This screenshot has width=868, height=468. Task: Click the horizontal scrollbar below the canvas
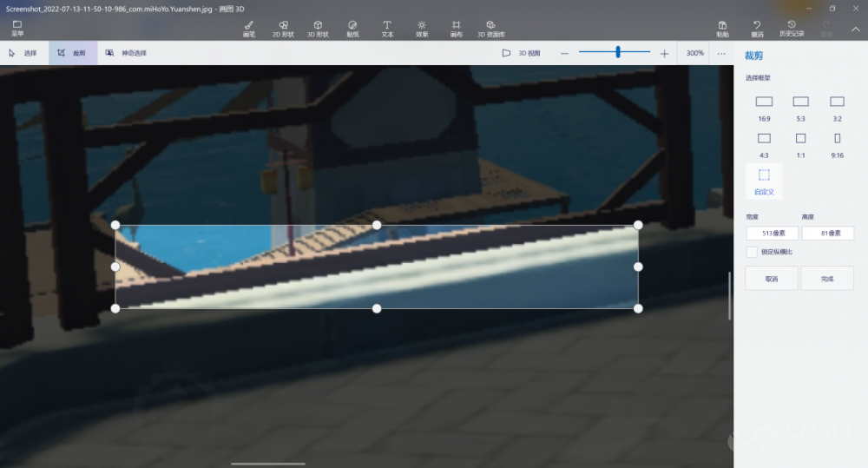[x=268, y=464]
